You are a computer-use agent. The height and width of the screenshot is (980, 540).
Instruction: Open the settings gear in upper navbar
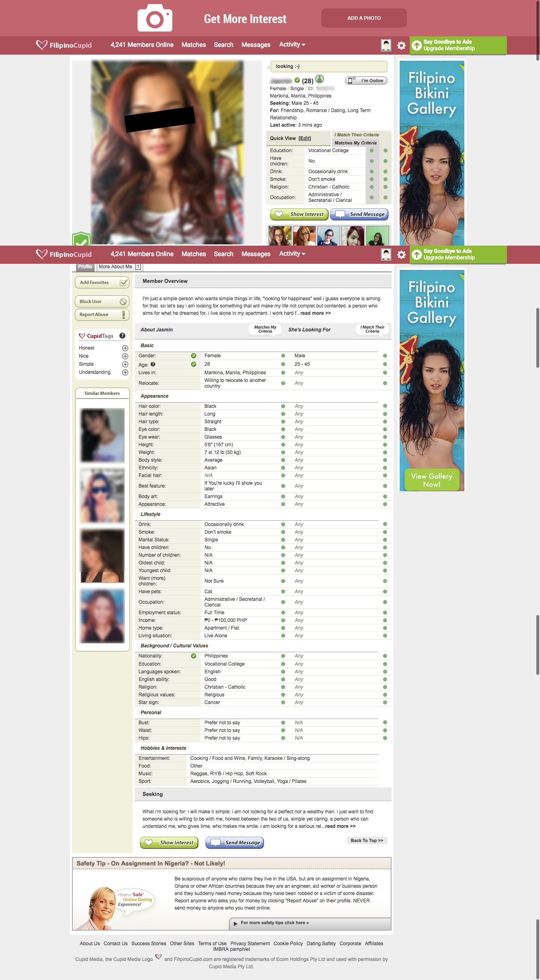[x=401, y=45]
